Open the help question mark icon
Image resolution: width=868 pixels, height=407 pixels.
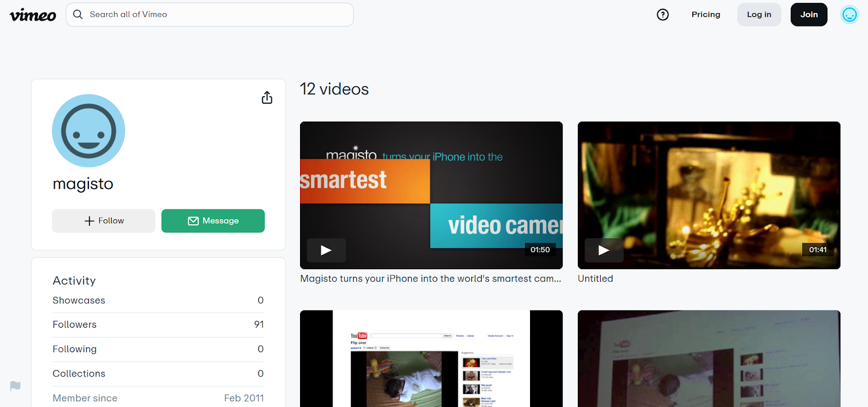point(662,15)
